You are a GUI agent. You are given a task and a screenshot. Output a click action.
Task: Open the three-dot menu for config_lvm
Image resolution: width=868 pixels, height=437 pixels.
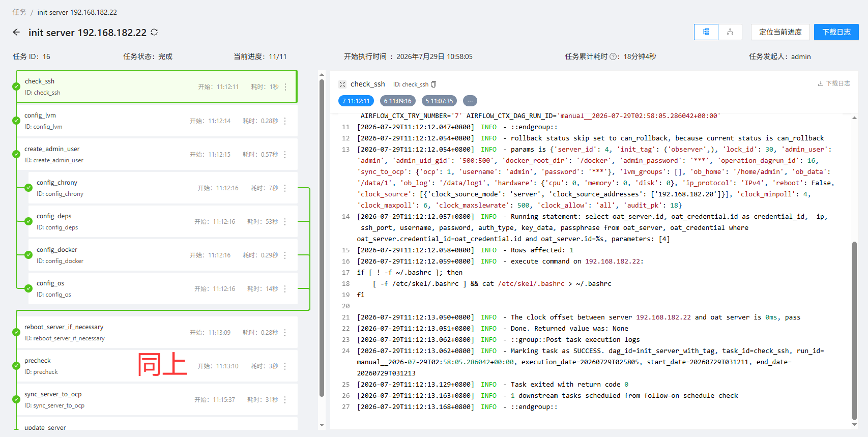pos(285,121)
